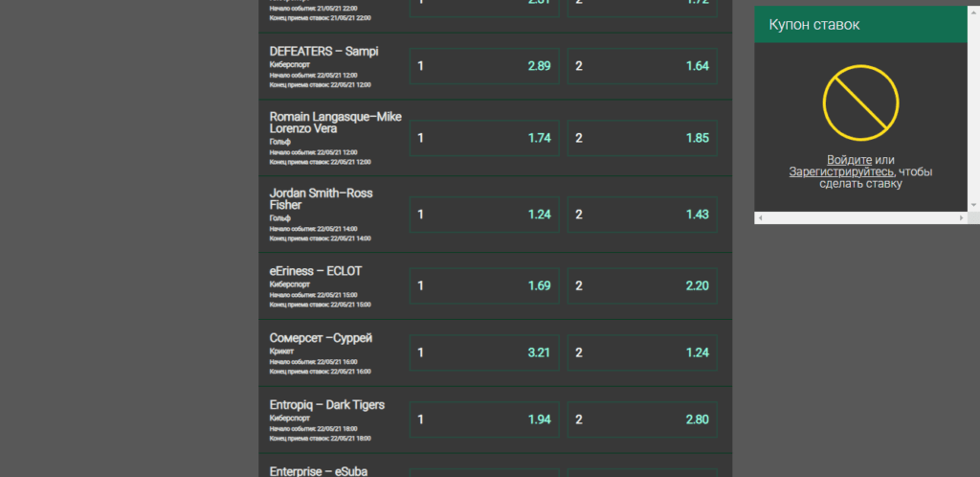Click Киберспорт label under eEriness – ECLOT
The height and width of the screenshot is (477, 980).
(289, 284)
